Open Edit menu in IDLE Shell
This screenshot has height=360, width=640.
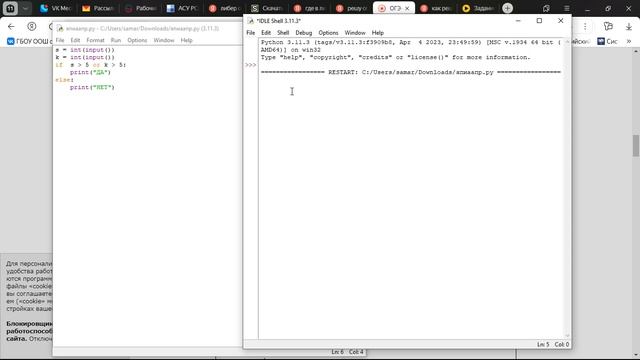266,33
